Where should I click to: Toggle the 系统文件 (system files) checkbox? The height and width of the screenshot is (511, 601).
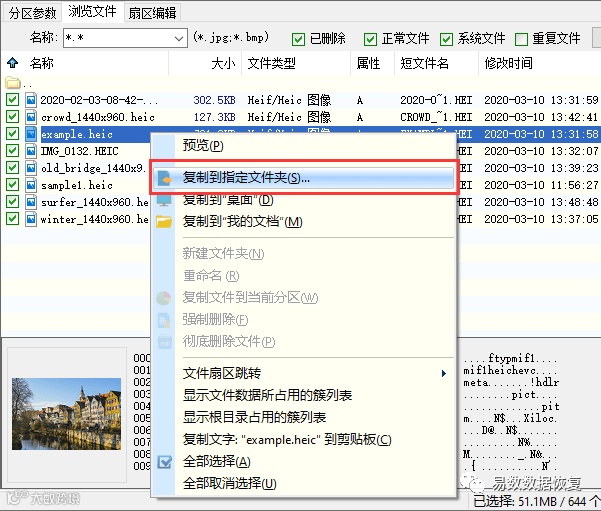point(446,39)
